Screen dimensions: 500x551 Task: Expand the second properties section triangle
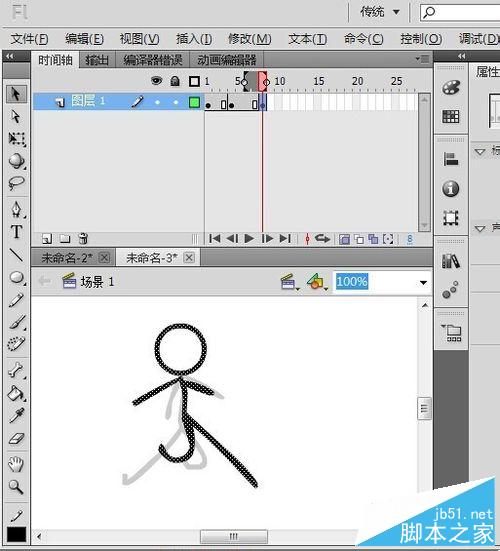coord(480,229)
